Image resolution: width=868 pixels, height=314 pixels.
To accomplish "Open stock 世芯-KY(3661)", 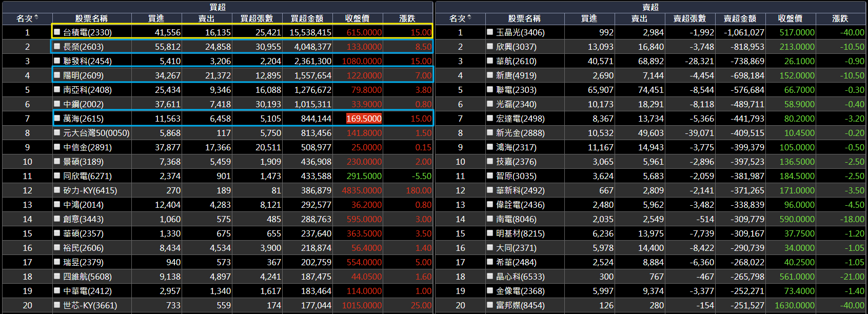I will click(90, 305).
